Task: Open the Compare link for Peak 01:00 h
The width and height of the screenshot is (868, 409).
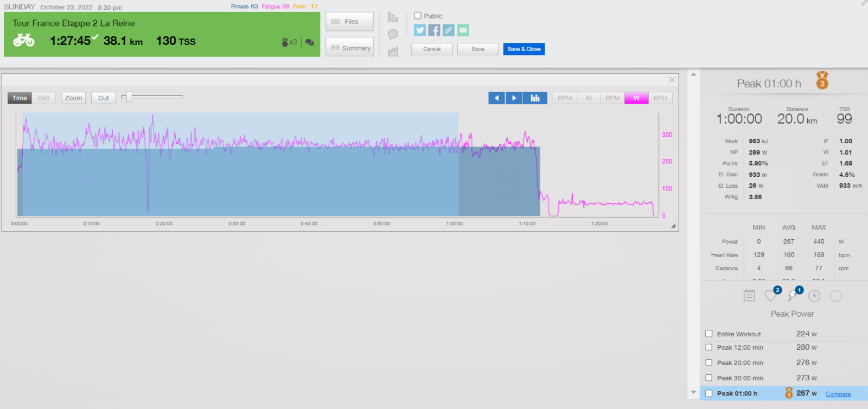Action: coord(838,394)
